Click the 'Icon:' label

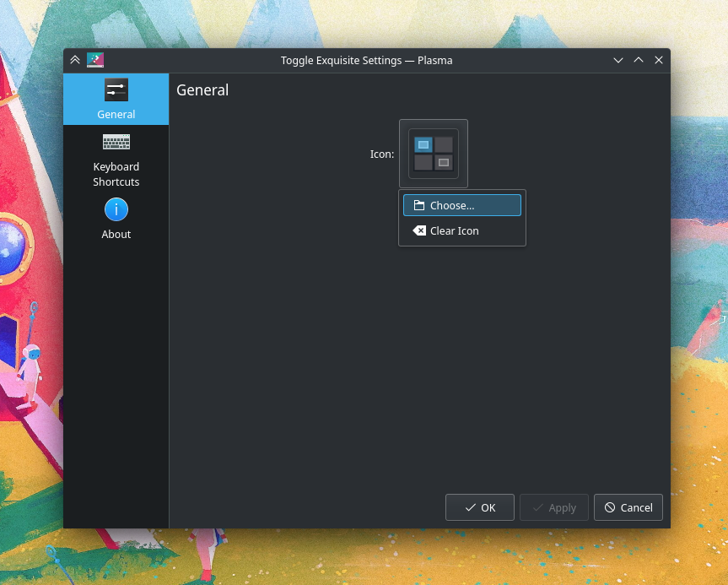click(381, 154)
